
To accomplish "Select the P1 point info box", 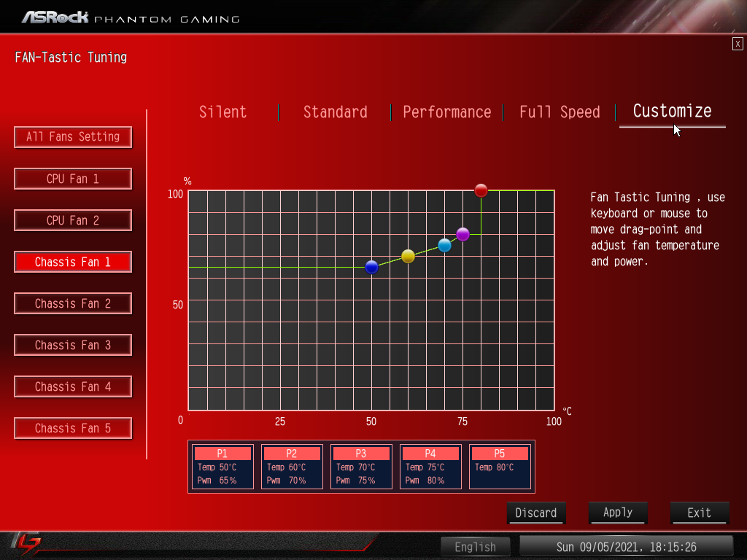I will (x=222, y=467).
